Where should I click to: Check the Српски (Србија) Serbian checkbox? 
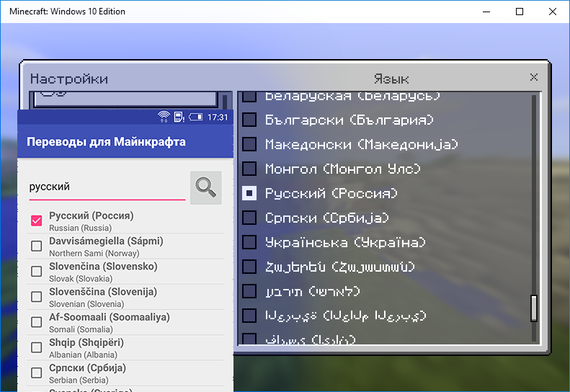[x=36, y=373]
